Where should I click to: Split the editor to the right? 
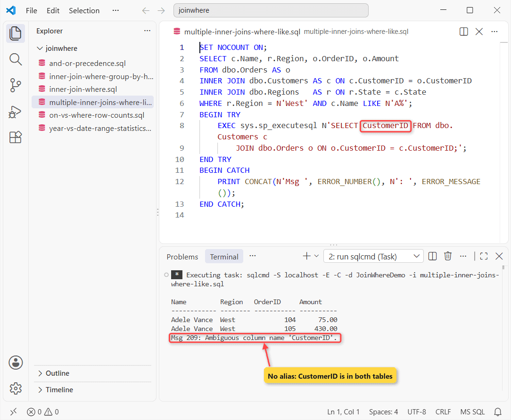[464, 32]
